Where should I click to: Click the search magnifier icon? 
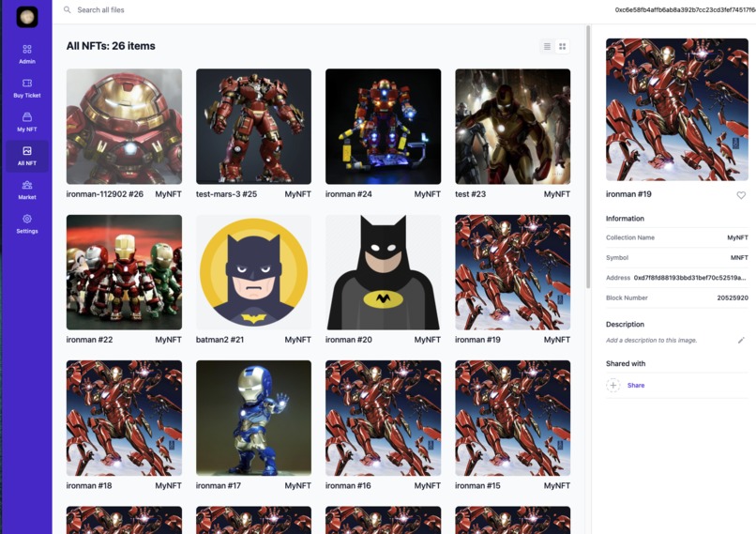click(67, 9)
